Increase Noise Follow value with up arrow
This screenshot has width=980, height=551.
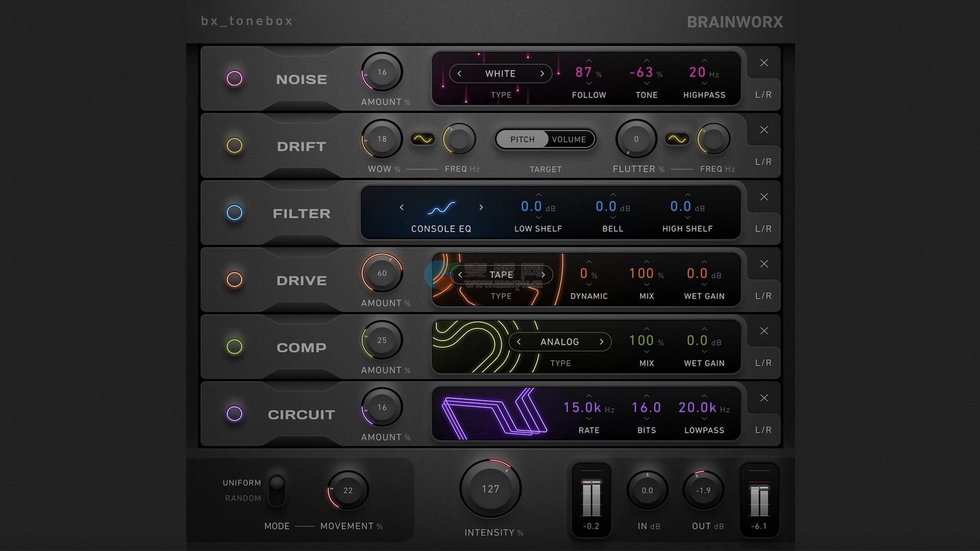pyautogui.click(x=589, y=61)
